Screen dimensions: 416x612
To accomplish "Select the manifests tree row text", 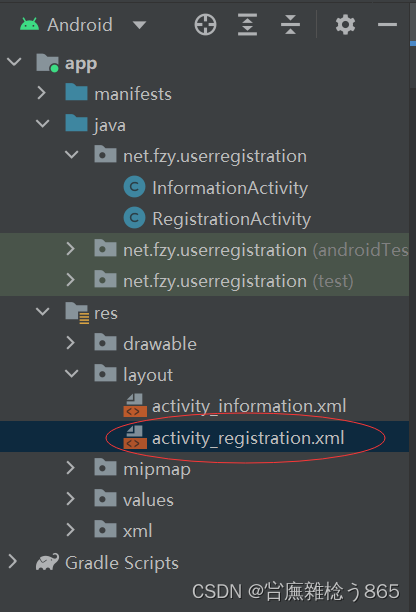I will click(x=133, y=94).
